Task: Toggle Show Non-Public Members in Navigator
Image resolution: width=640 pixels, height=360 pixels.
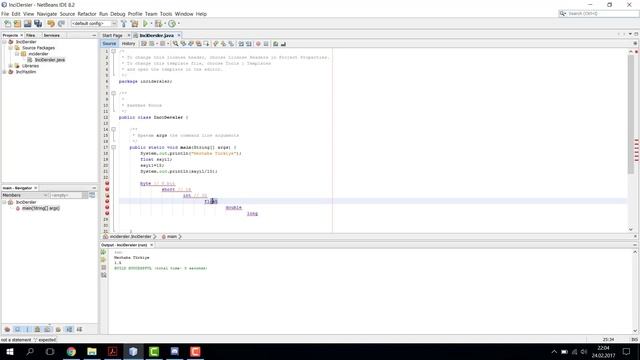Action: [x=37, y=329]
